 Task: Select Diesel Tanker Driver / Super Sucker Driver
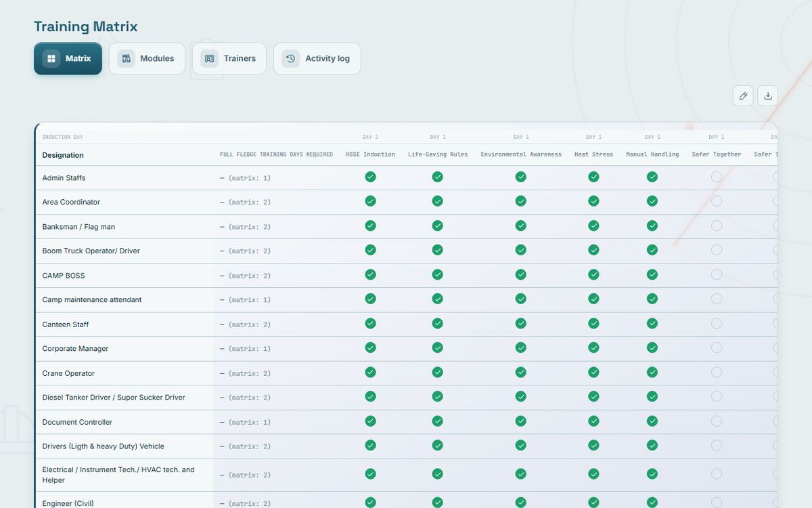click(x=114, y=397)
